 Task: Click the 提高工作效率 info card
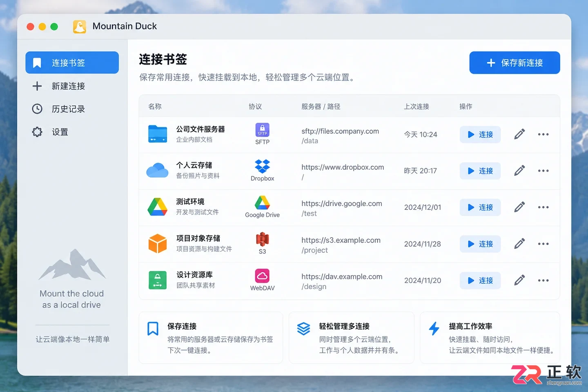point(490,338)
